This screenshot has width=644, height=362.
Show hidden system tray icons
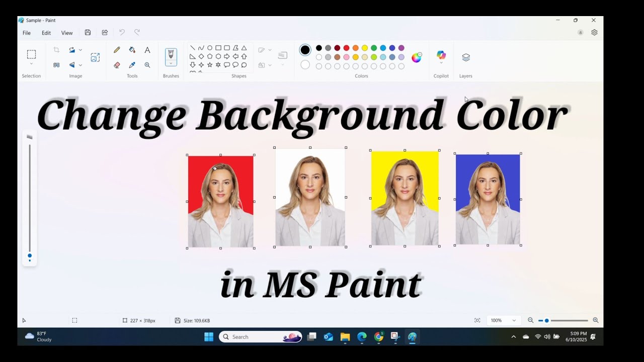coord(513,337)
